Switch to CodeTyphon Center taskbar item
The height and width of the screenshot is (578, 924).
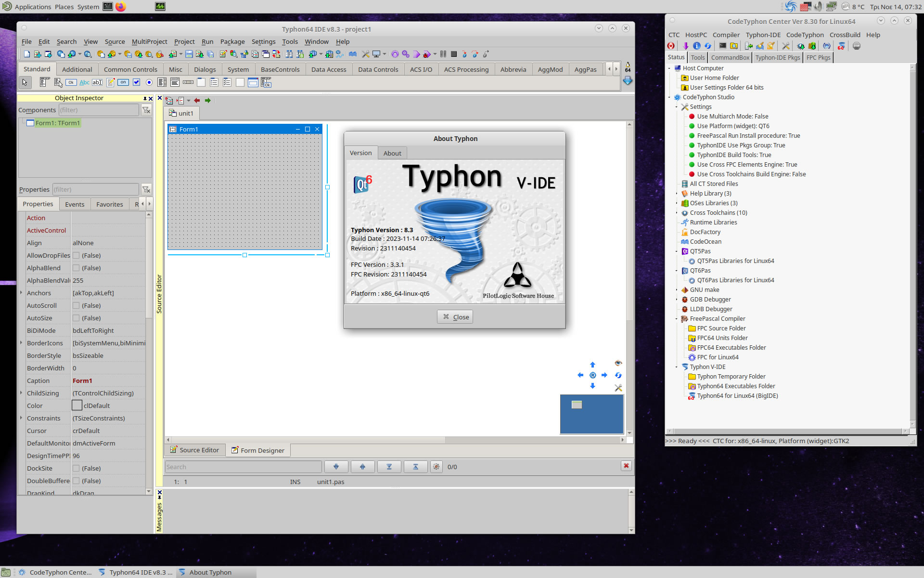point(55,572)
